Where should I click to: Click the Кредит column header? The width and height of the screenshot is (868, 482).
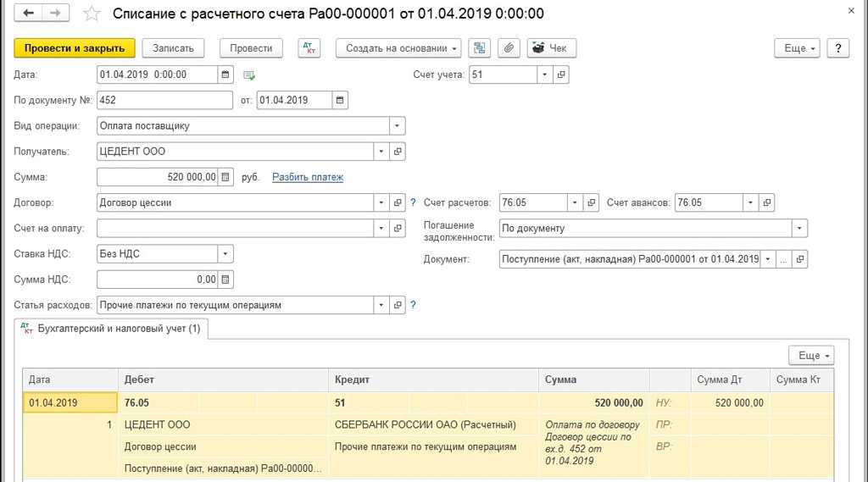click(x=433, y=380)
